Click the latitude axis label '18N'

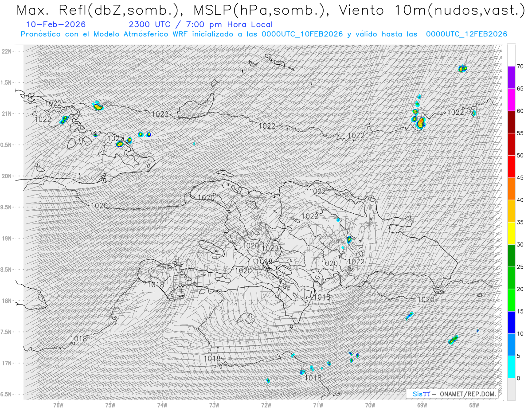click(x=7, y=301)
